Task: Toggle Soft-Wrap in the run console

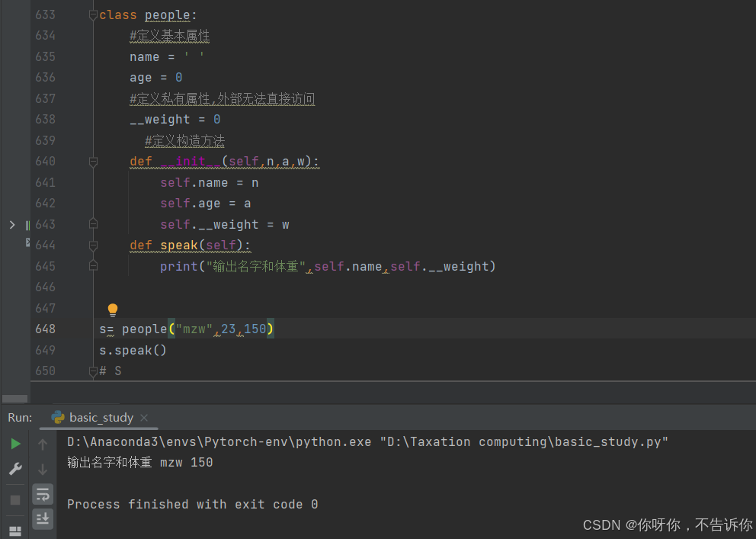Action: coord(43,494)
